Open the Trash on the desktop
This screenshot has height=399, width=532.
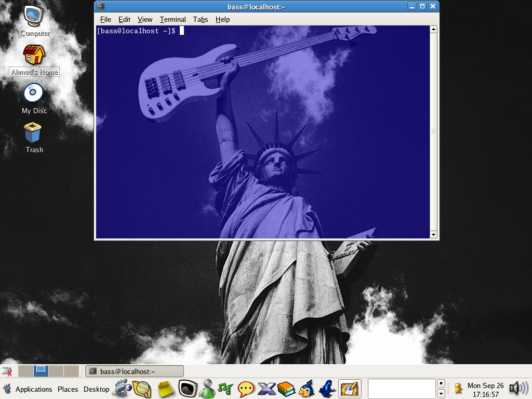33,133
